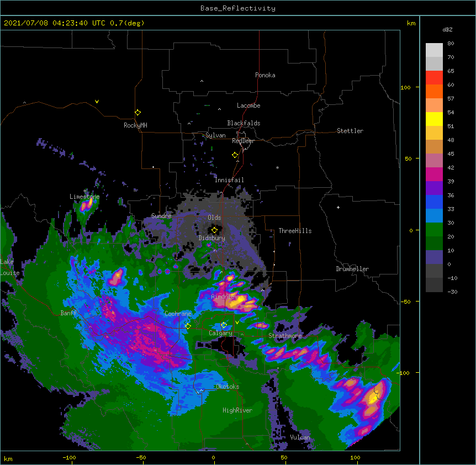Select the Innisfail label
This screenshot has height=465, width=476.
229,180
